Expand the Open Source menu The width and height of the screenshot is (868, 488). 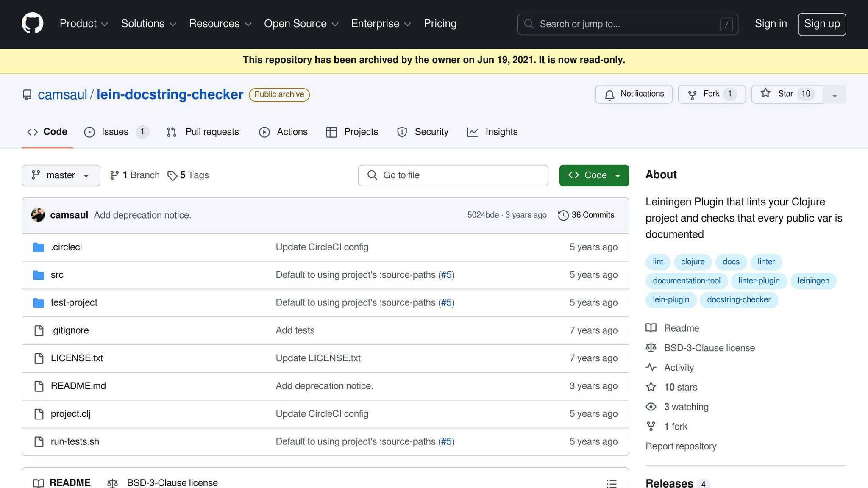(301, 24)
